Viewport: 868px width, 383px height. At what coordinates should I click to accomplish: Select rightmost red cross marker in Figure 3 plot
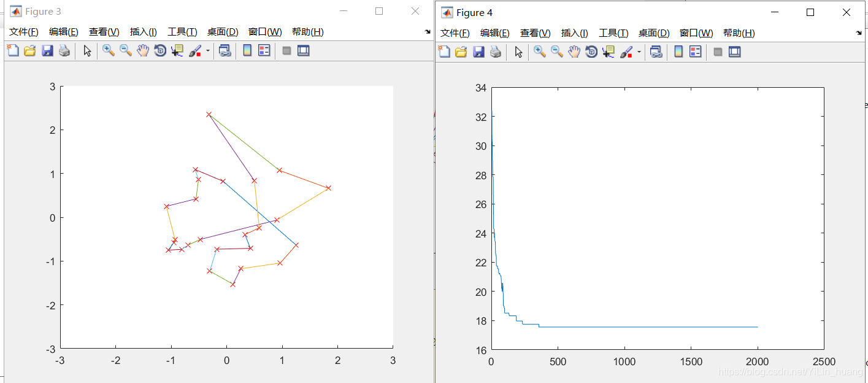[x=328, y=188]
